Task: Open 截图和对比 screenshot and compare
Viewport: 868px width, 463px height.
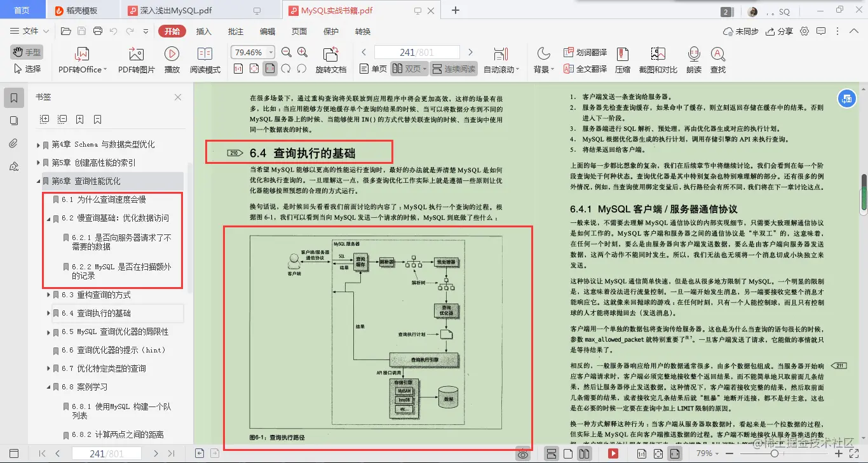Action: [658, 61]
